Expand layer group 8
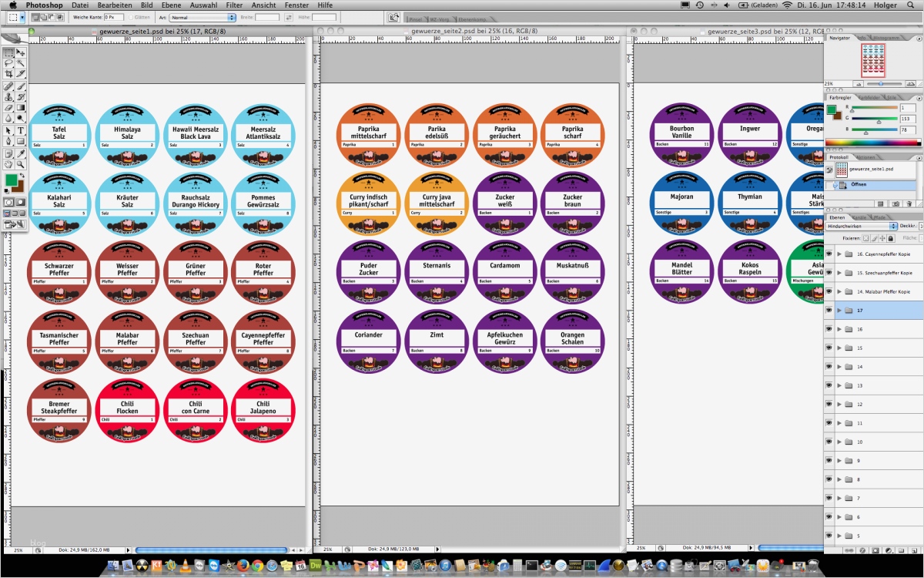Screen dimensions: 924x578 tap(839, 479)
